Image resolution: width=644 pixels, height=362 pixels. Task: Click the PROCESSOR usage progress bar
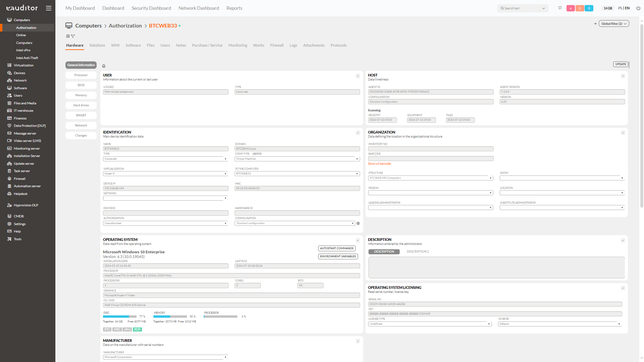point(220,317)
